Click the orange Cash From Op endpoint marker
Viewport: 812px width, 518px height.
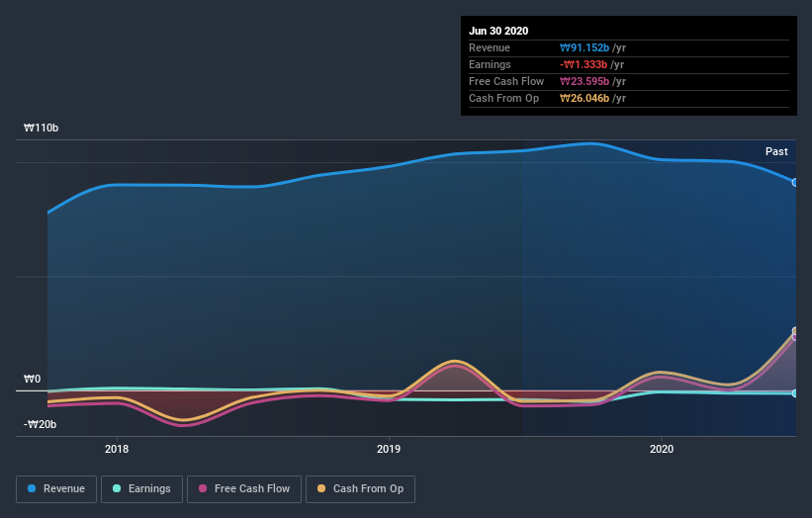tap(795, 331)
